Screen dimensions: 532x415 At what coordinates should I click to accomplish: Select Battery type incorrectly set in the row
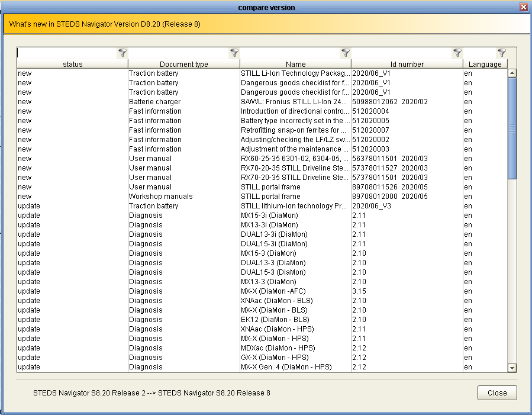[x=262, y=121]
